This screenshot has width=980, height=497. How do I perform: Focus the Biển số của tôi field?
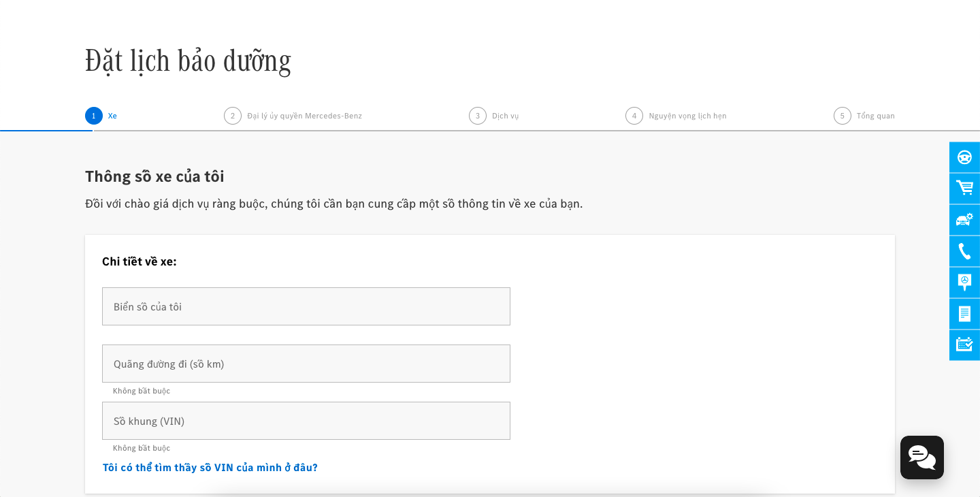306,306
